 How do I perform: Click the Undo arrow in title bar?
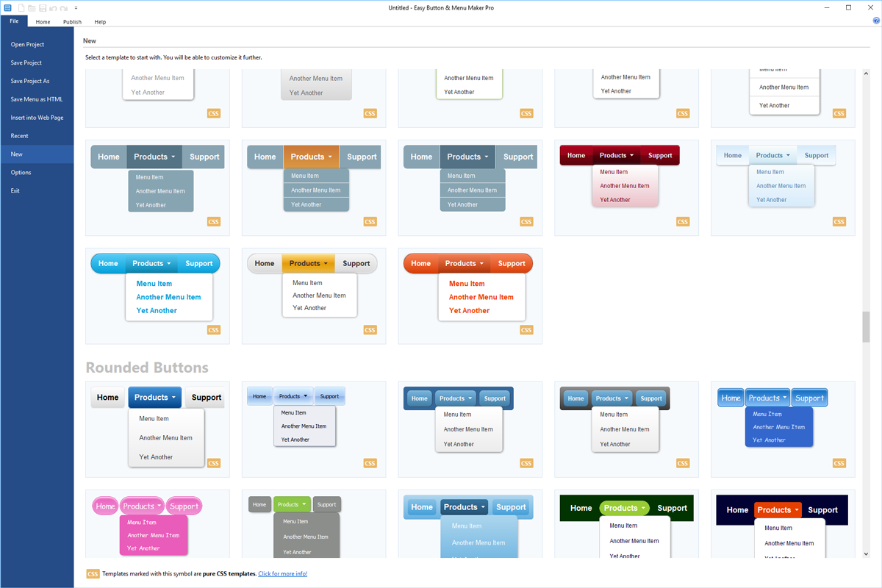point(53,8)
